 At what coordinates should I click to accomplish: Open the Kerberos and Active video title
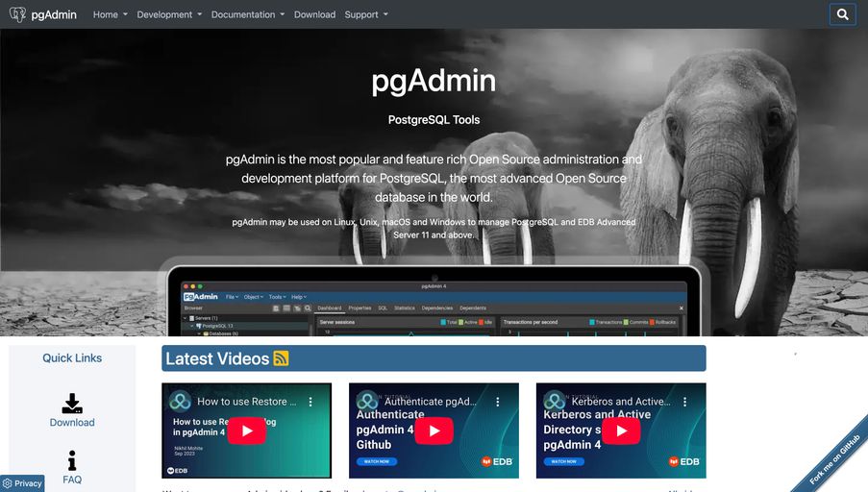[621, 402]
